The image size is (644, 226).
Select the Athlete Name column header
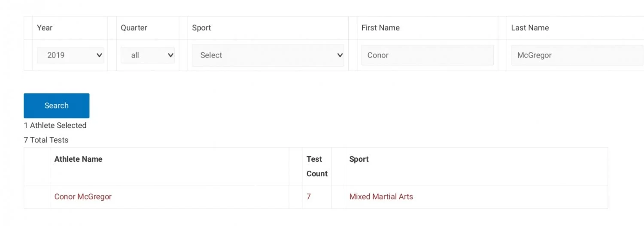[78, 159]
